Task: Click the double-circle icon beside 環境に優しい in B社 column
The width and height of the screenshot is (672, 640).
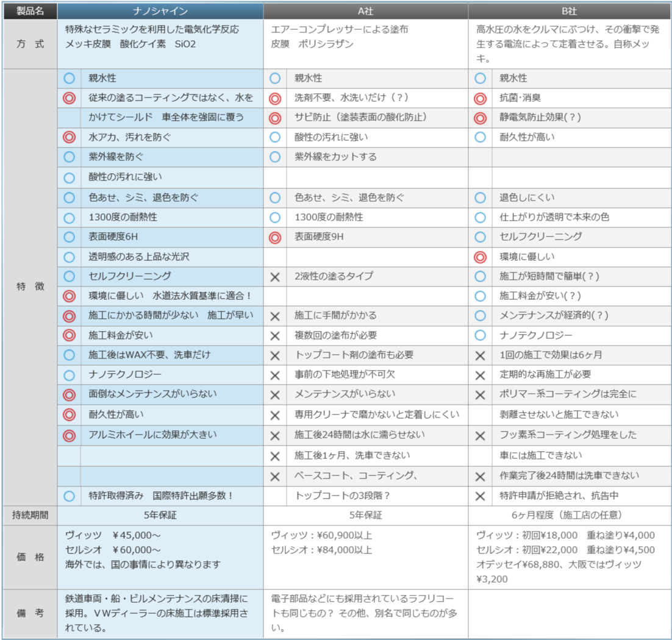Action: [x=480, y=257]
